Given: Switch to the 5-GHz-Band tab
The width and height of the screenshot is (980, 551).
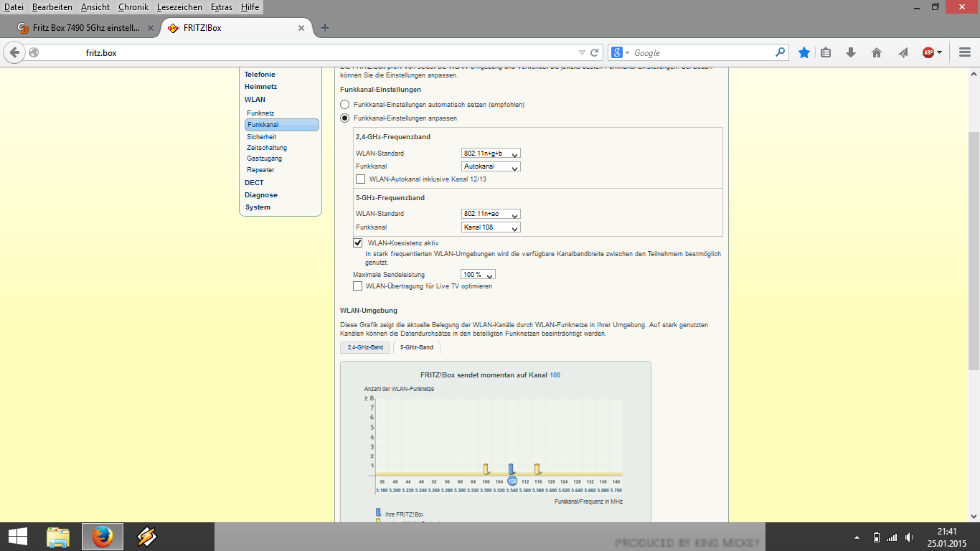Looking at the screenshot, I should pos(417,347).
